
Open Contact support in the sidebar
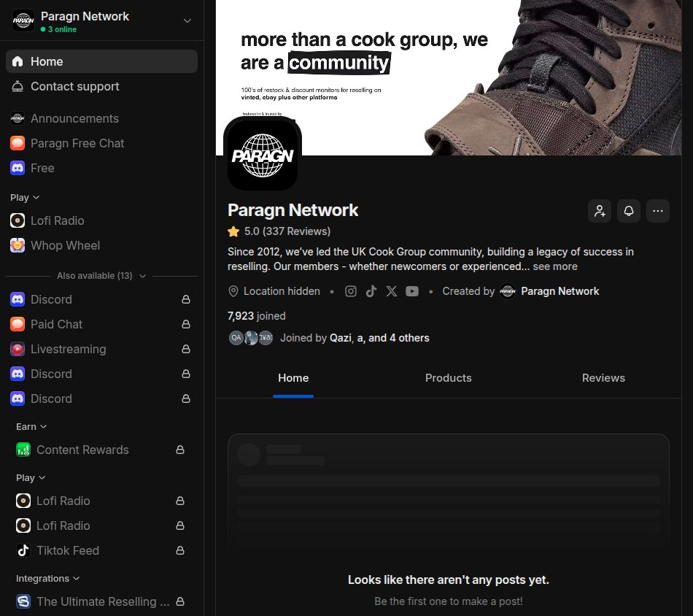[x=101, y=86]
